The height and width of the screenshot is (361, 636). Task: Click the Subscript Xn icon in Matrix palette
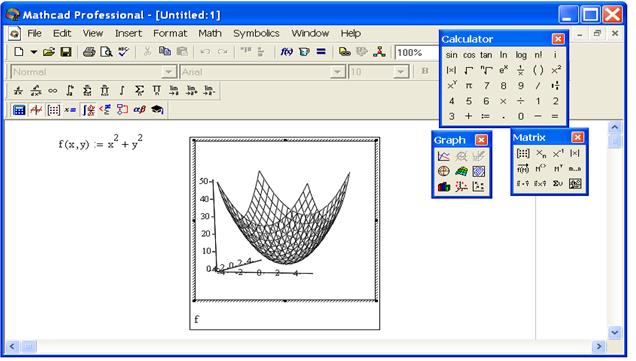[541, 153]
